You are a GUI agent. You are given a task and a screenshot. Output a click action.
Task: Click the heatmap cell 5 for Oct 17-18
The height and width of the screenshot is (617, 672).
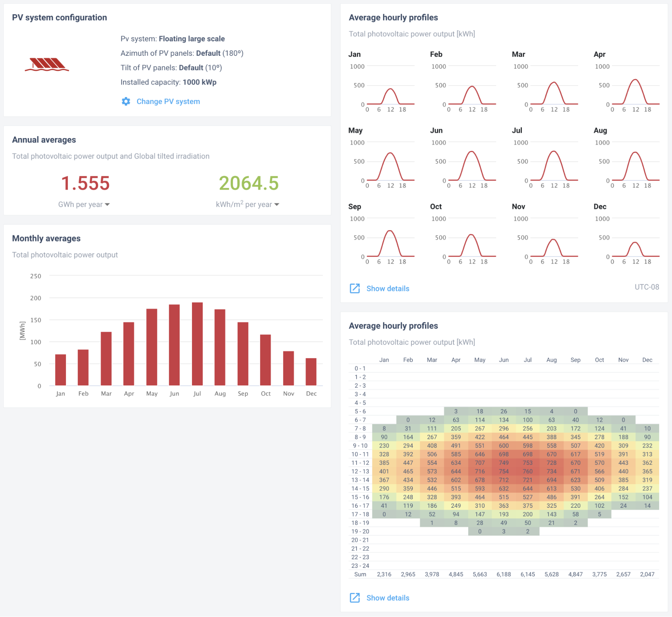[x=599, y=514]
